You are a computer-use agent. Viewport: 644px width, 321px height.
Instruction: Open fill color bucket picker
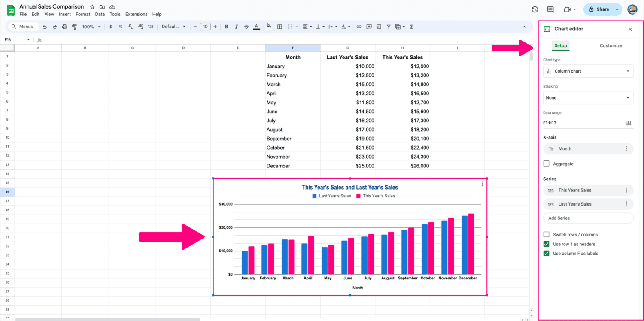point(269,27)
